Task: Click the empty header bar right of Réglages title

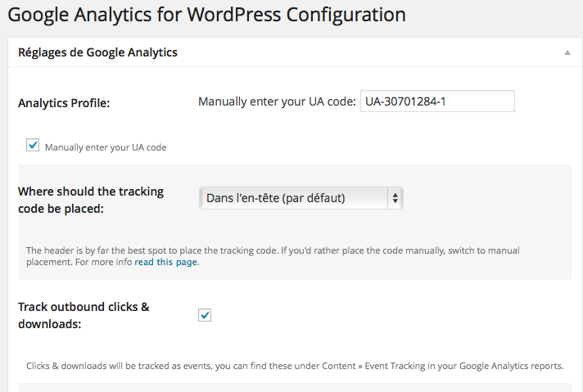Action: (x=368, y=52)
